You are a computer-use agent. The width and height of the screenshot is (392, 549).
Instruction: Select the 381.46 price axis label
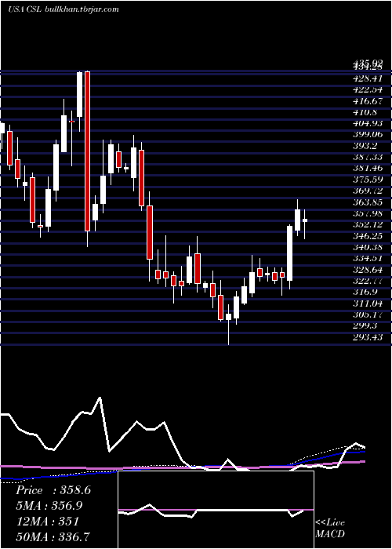(x=368, y=168)
